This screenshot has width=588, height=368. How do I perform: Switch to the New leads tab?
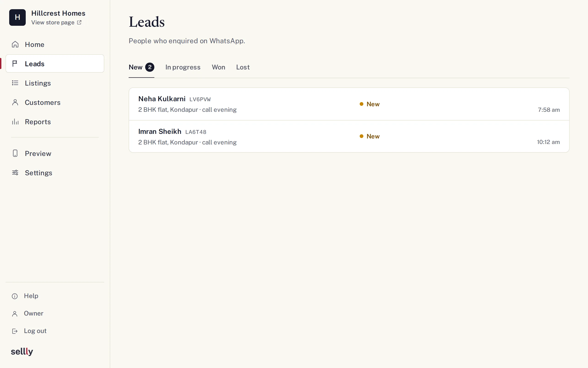(141, 67)
